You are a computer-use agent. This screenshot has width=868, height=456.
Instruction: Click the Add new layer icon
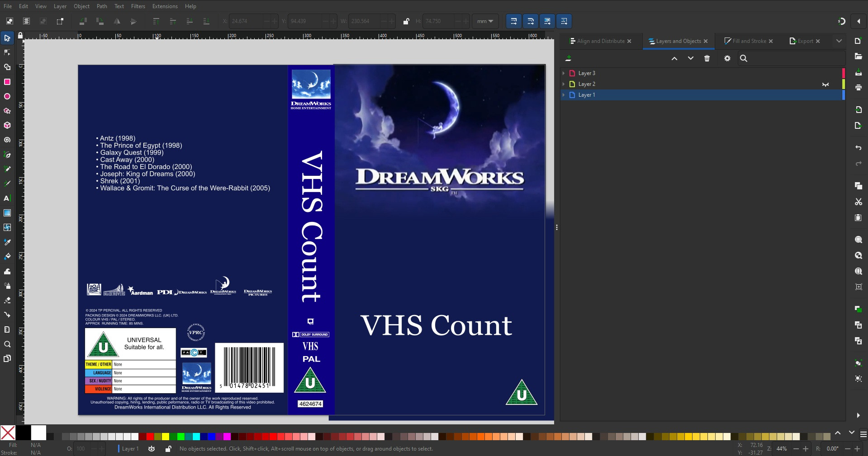569,58
